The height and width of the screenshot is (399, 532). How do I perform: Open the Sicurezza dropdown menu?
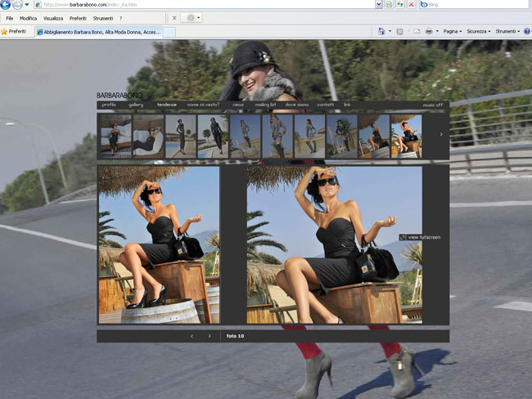(x=479, y=31)
